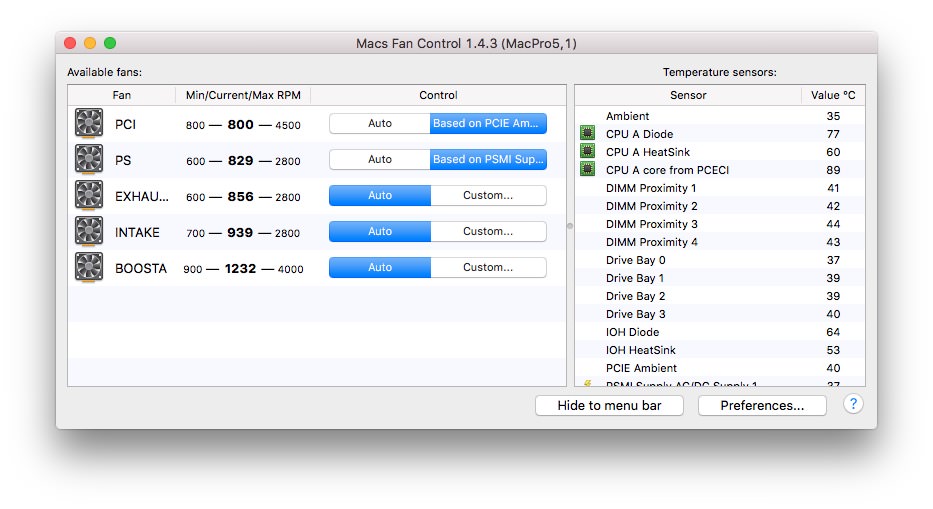
Task: Select the DIMM Proximity 4 row
Action: [x=720, y=242]
